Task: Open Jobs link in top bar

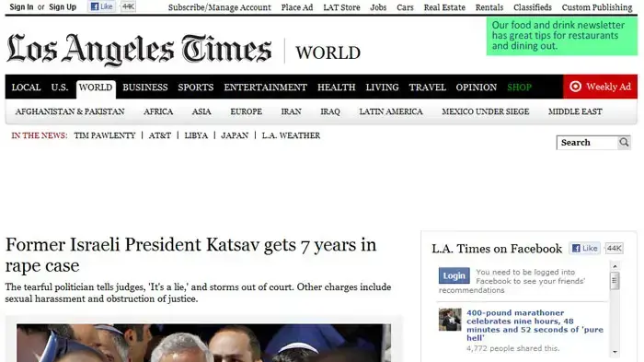Action: [x=378, y=7]
